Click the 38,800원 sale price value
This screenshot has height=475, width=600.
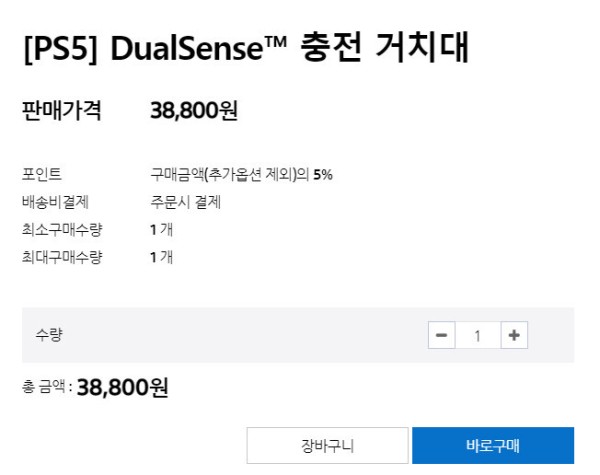[x=194, y=111]
